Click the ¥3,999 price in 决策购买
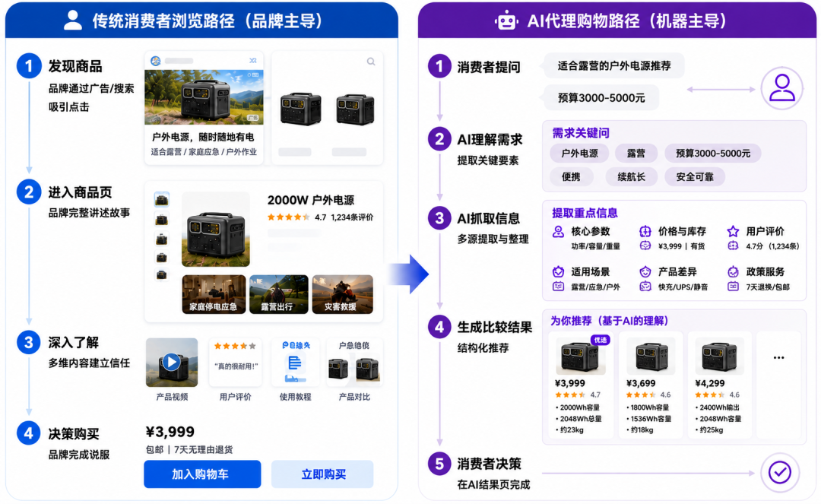821x504 pixels. pos(170,432)
